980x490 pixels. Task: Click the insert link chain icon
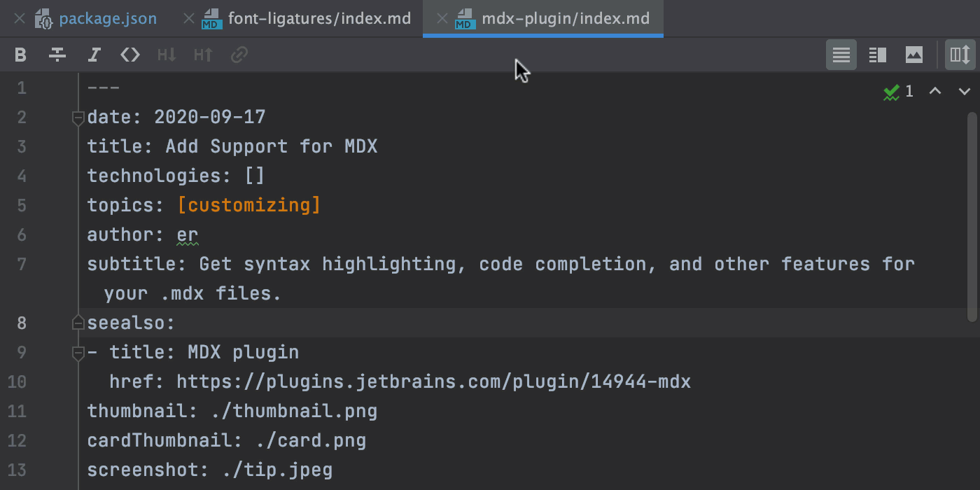[x=239, y=55]
